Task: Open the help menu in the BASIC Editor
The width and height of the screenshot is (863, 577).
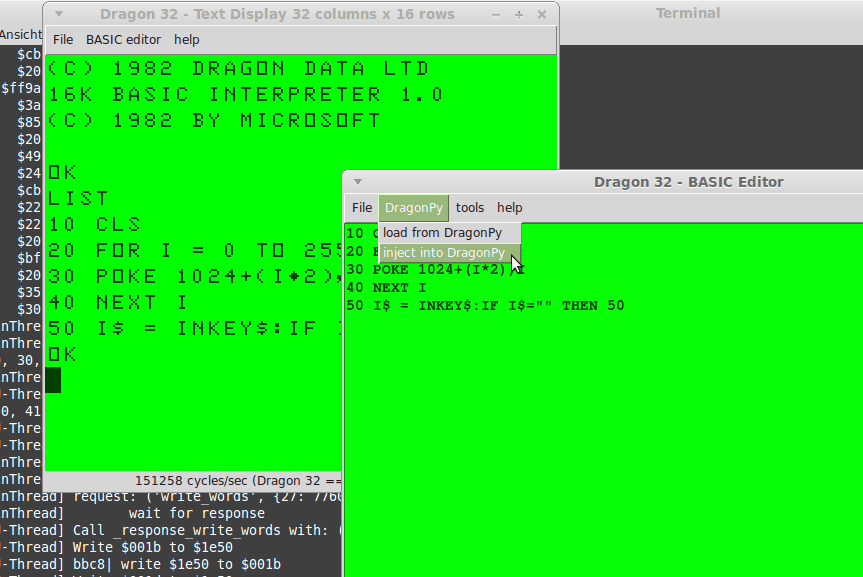Action: click(x=509, y=207)
